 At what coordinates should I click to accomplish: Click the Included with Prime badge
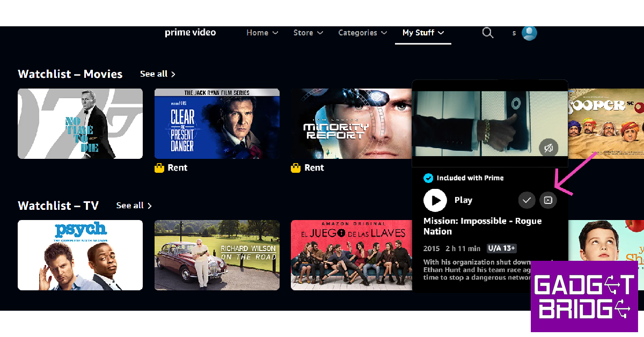point(464,178)
